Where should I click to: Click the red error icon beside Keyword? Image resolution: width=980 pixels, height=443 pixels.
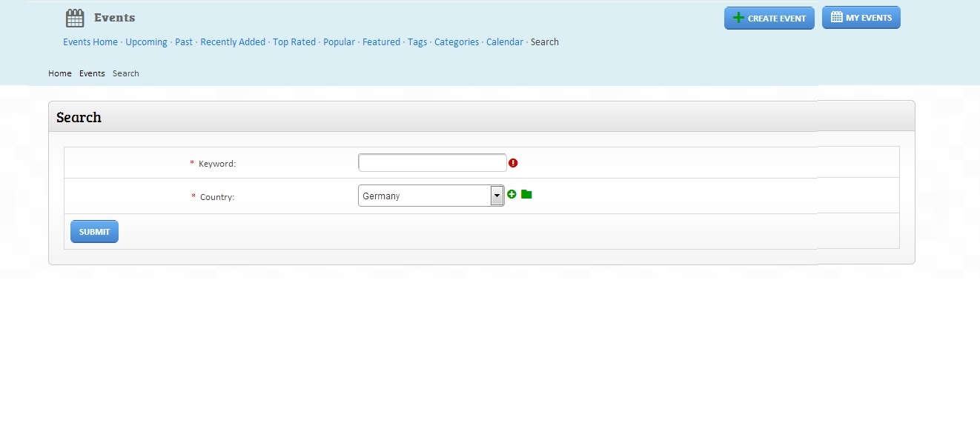pos(513,163)
